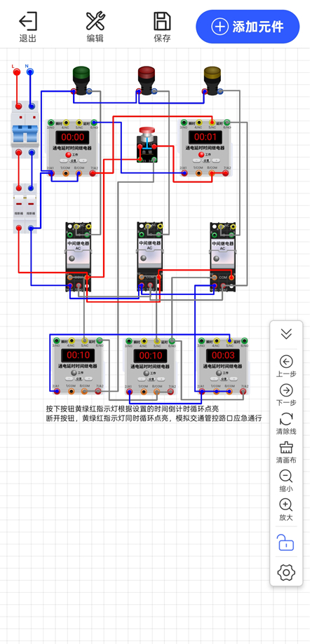Click the 1/COM terminal on 00:00 relay
Screen dimensions: 312x644
pyautogui.click(x=65, y=174)
